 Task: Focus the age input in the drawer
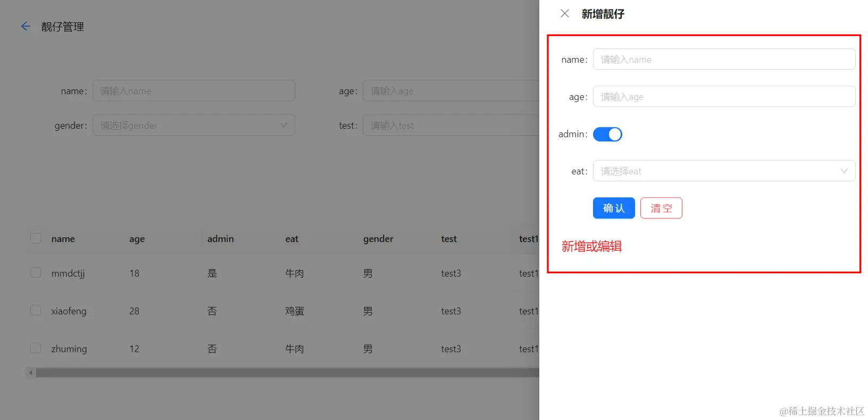[724, 97]
